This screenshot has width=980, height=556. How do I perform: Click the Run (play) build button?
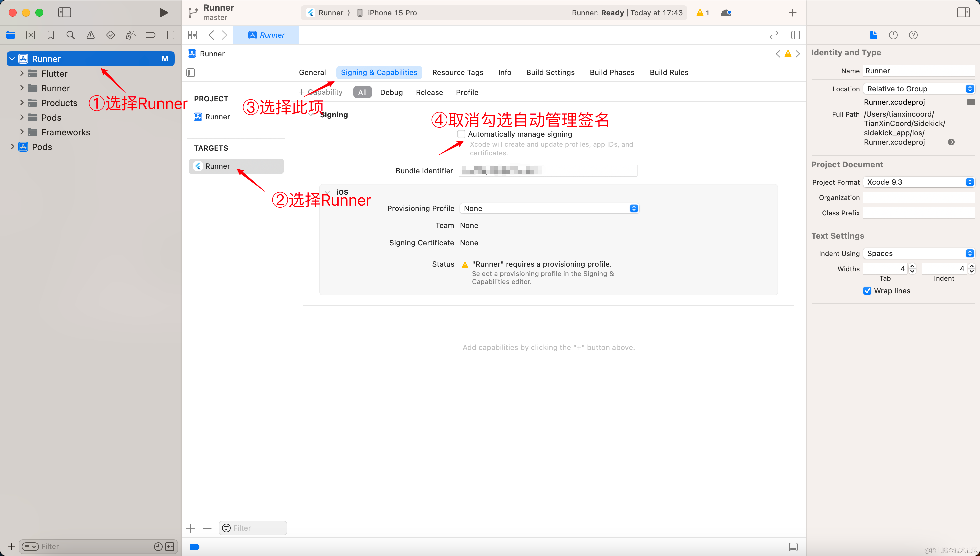tap(163, 13)
